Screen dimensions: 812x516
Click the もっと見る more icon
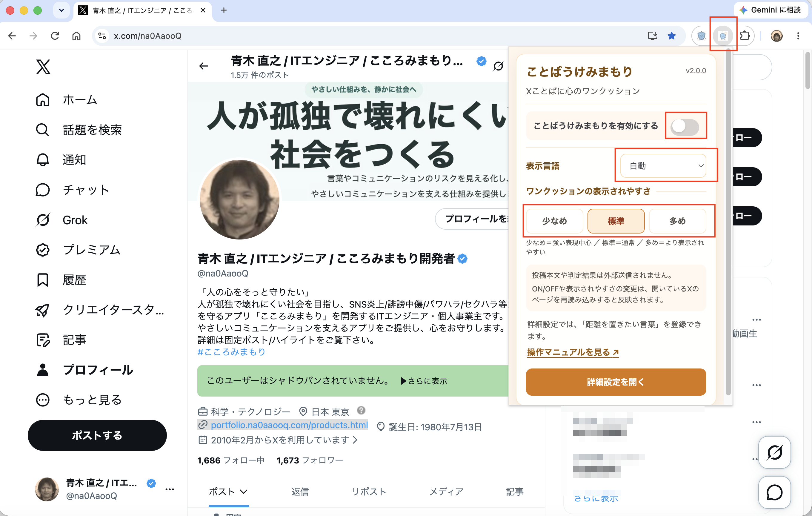click(42, 400)
